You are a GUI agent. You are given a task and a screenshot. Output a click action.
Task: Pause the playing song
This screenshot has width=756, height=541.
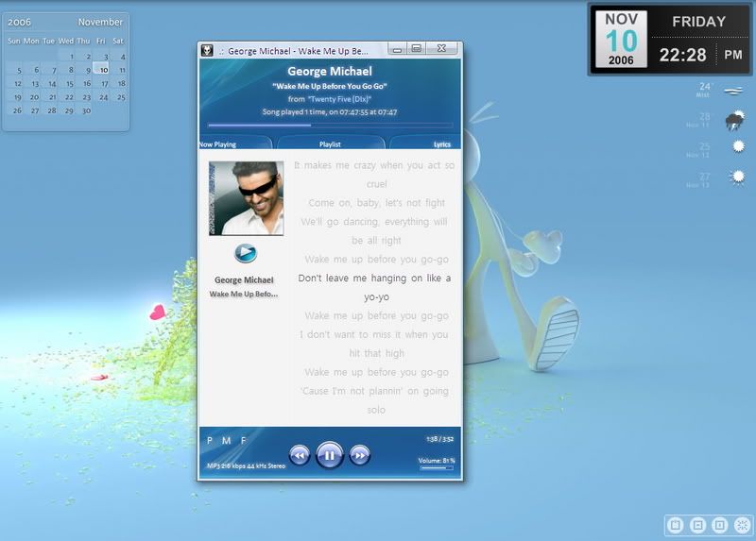(x=329, y=455)
